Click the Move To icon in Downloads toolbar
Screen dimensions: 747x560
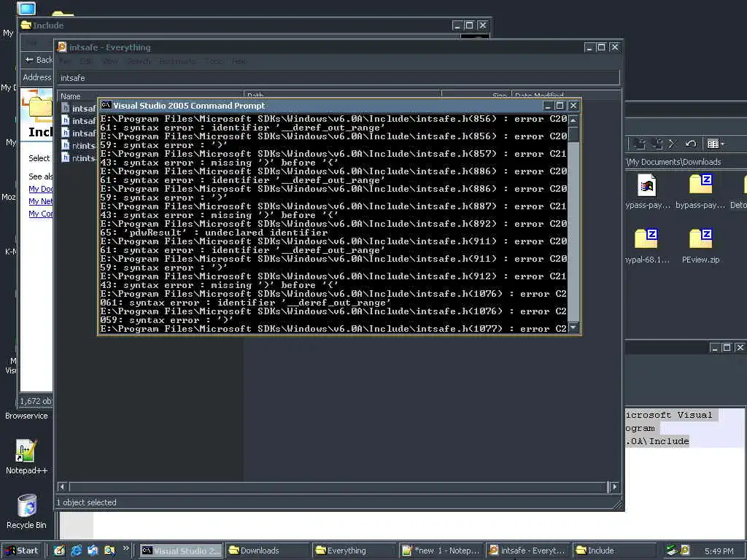[x=640, y=144]
